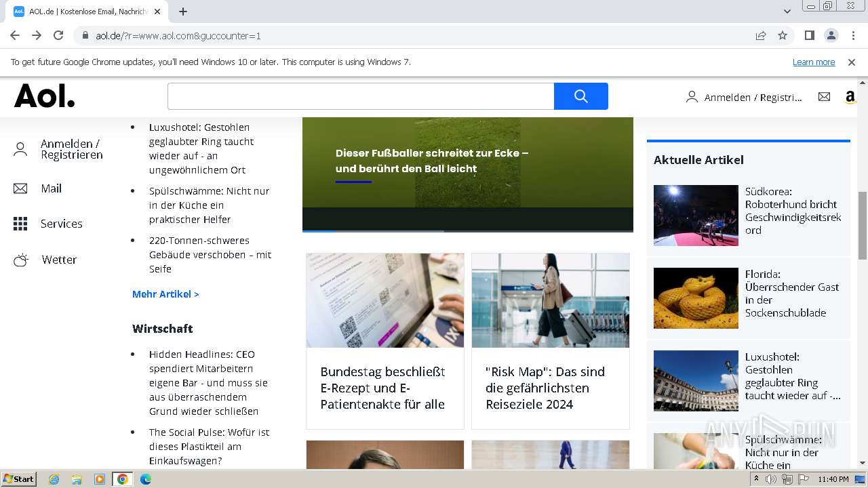Image resolution: width=868 pixels, height=488 pixels.
Task: Switch to the AOL.de browser tab
Action: click(x=88, y=12)
